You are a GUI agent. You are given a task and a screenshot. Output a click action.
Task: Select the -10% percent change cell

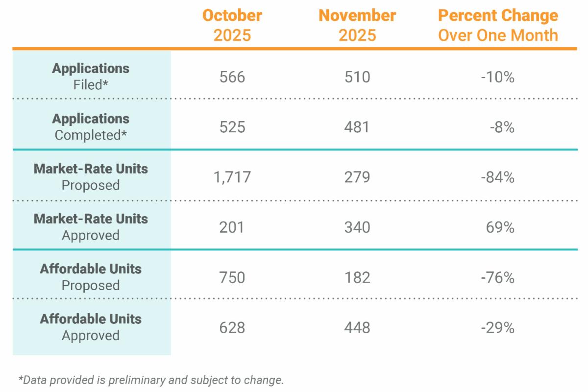pyautogui.click(x=498, y=77)
